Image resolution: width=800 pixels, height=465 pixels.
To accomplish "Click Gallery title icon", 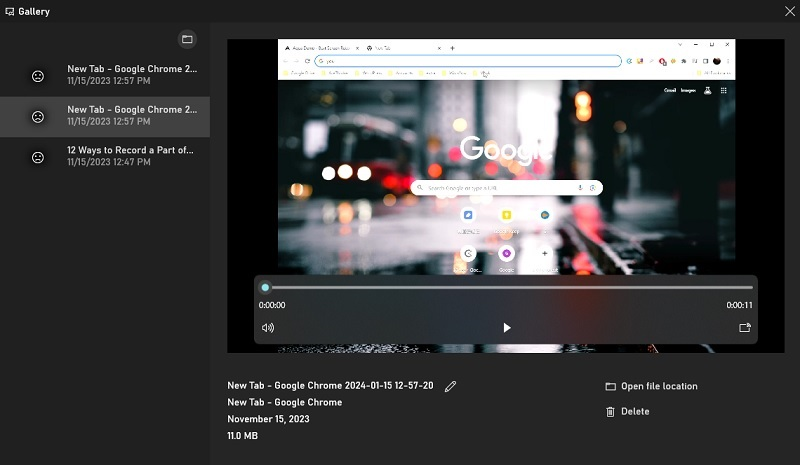I will point(10,11).
